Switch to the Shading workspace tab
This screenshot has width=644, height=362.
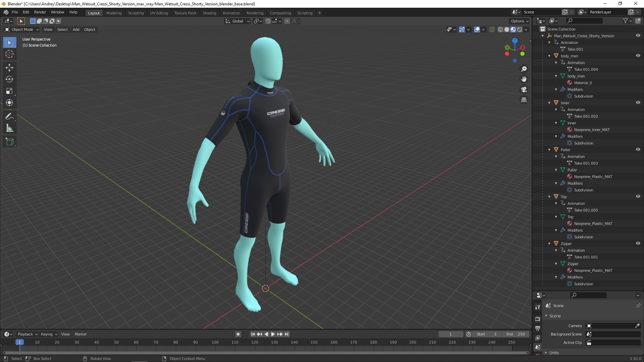click(209, 13)
